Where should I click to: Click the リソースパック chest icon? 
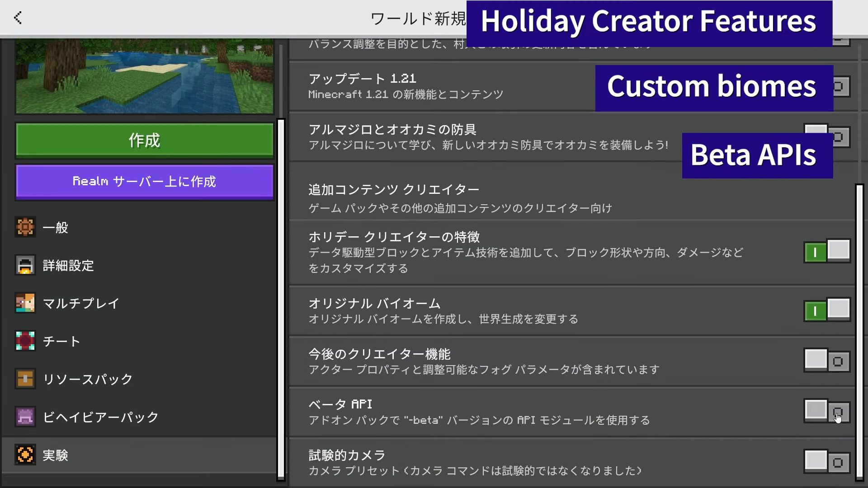[25, 379]
